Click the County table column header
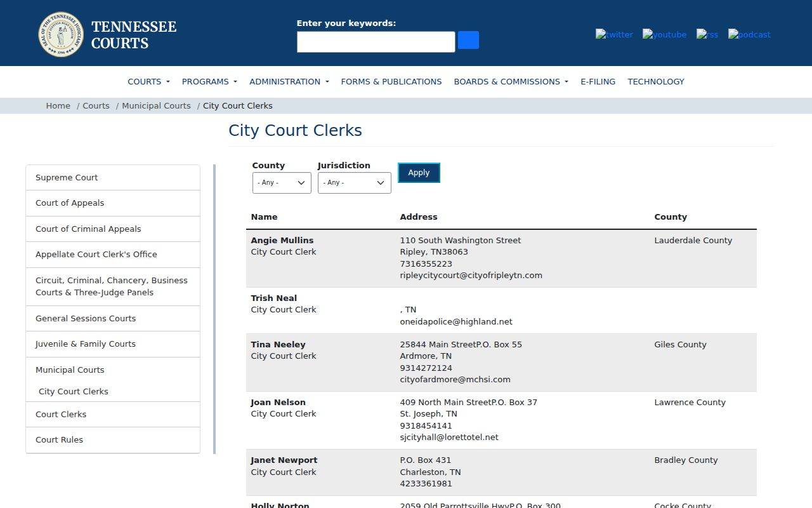Image resolution: width=812 pixels, height=508 pixels. pyautogui.click(x=671, y=217)
